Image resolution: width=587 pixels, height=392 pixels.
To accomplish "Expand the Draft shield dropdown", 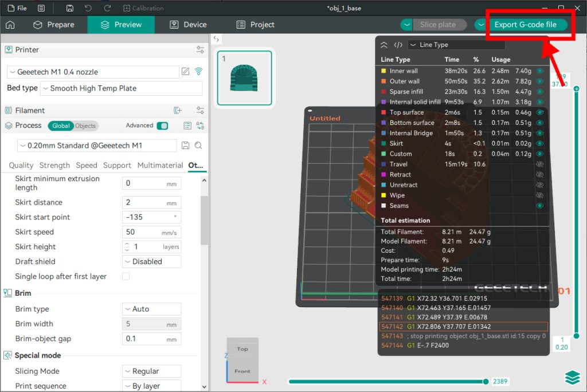I will tap(151, 261).
